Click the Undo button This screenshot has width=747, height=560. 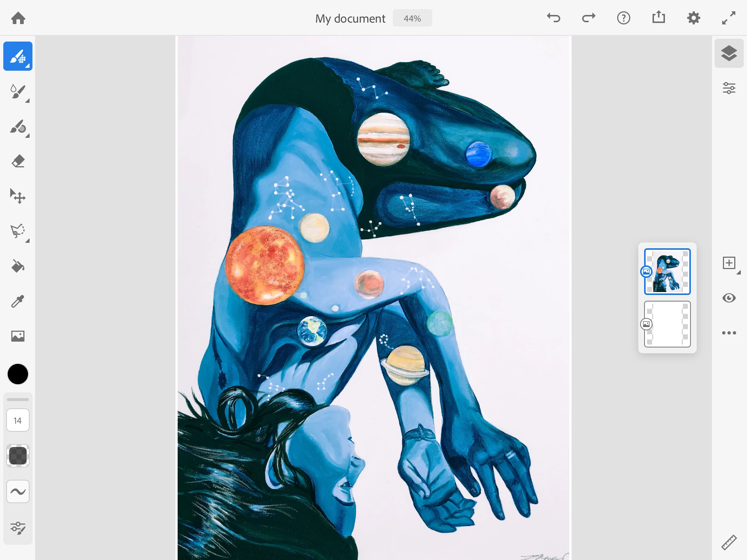tap(553, 18)
